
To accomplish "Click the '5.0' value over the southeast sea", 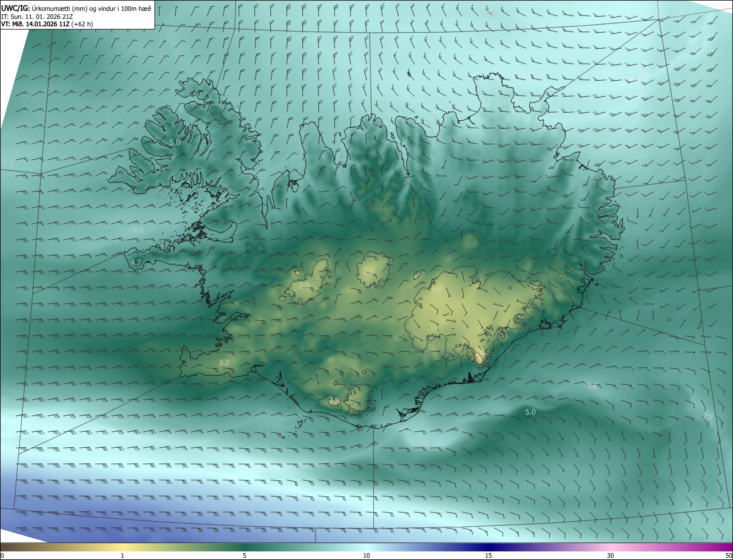I will [x=530, y=412].
